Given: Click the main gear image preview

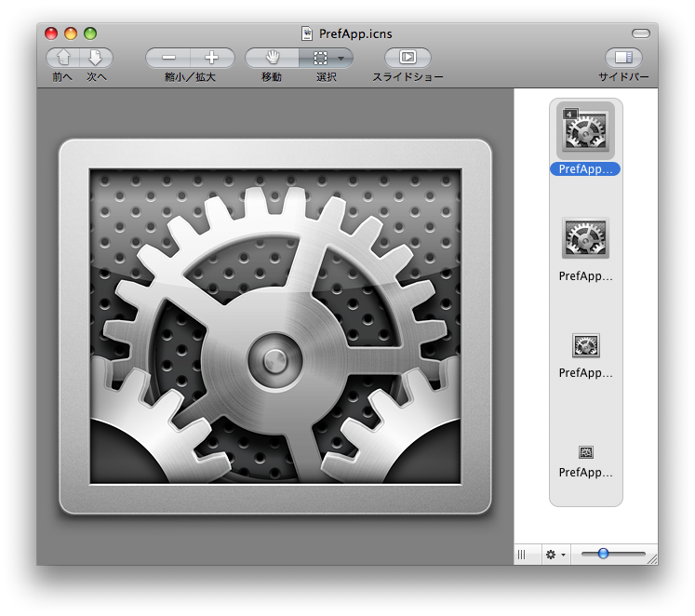Looking at the screenshot, I should [x=275, y=327].
